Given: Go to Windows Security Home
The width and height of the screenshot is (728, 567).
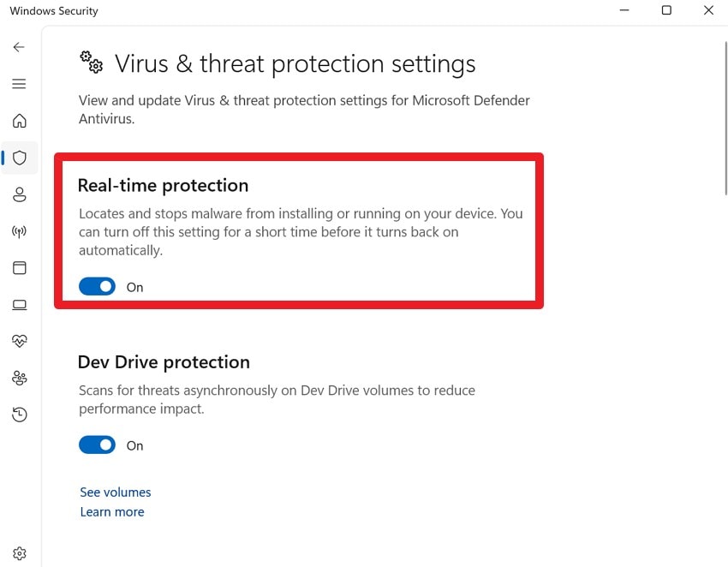Looking at the screenshot, I should tap(19, 121).
